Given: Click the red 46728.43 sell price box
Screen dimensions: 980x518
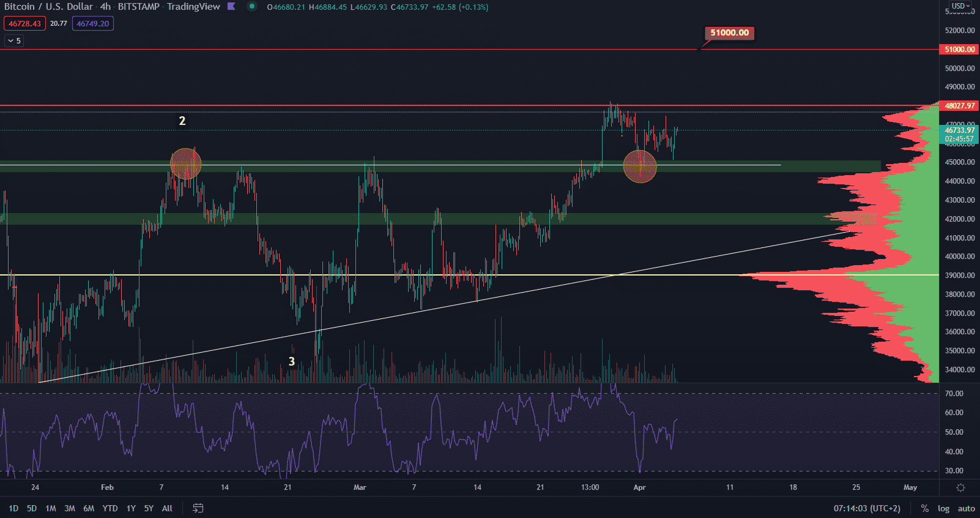Looking at the screenshot, I should (24, 24).
